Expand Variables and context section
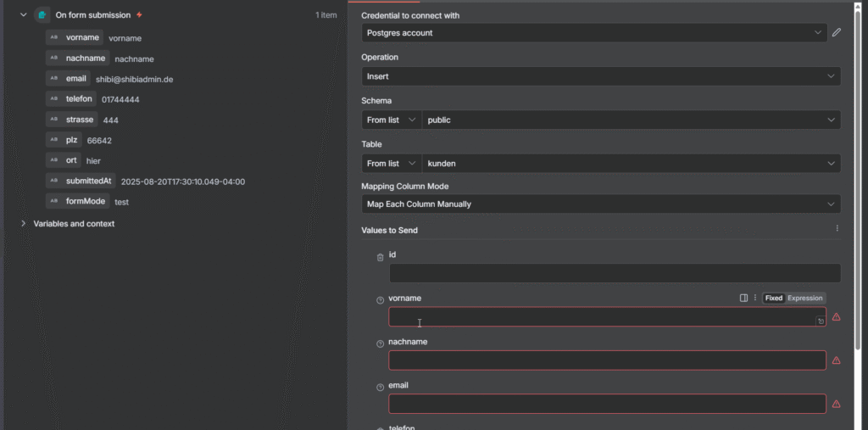This screenshot has height=430, width=868. [x=23, y=224]
